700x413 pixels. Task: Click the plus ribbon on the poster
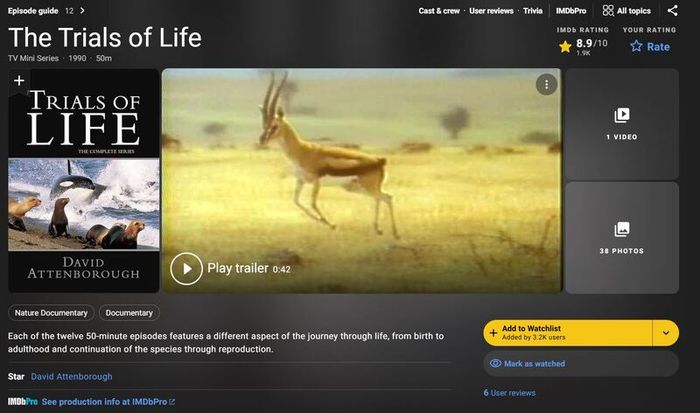[x=19, y=81]
